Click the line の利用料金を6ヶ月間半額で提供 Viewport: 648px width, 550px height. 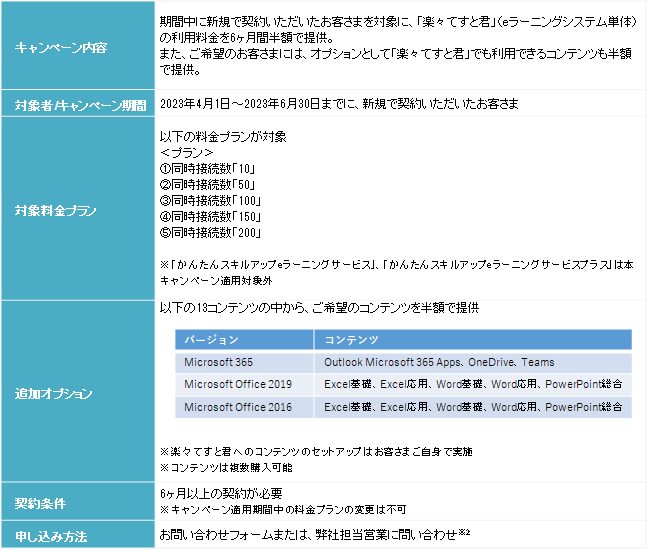click(x=247, y=38)
